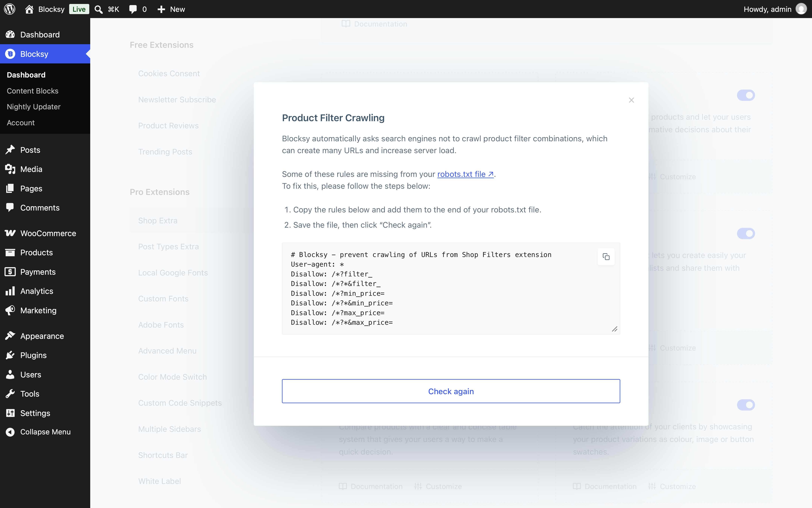The height and width of the screenshot is (508, 812).
Task: Open the Account submenu item
Action: tap(20, 123)
